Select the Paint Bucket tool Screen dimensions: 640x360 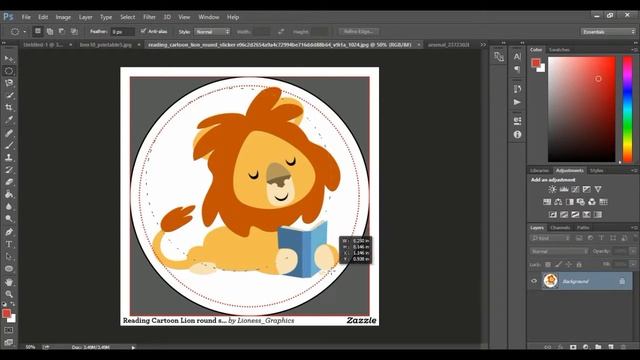point(9,194)
